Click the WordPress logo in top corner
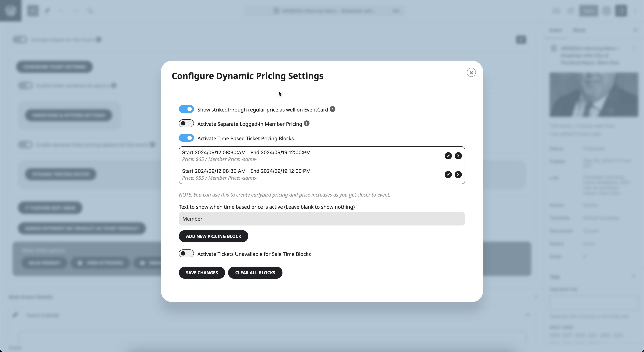The width and height of the screenshot is (644, 352). (x=11, y=11)
